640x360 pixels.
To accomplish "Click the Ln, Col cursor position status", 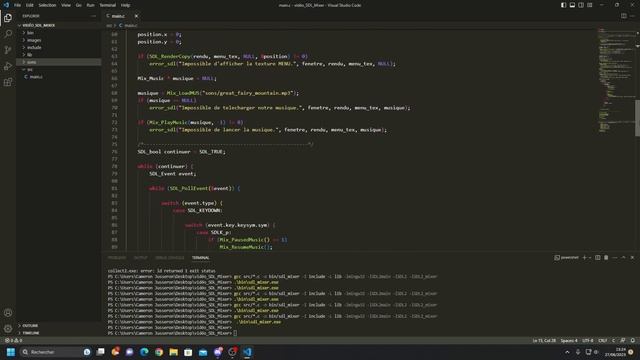I will [544, 340].
